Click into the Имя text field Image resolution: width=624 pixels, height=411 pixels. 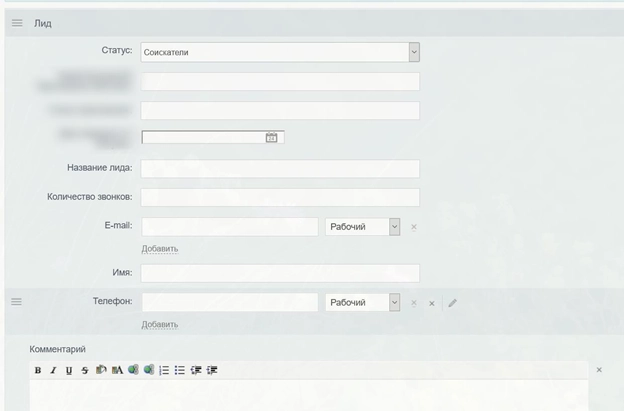point(280,273)
